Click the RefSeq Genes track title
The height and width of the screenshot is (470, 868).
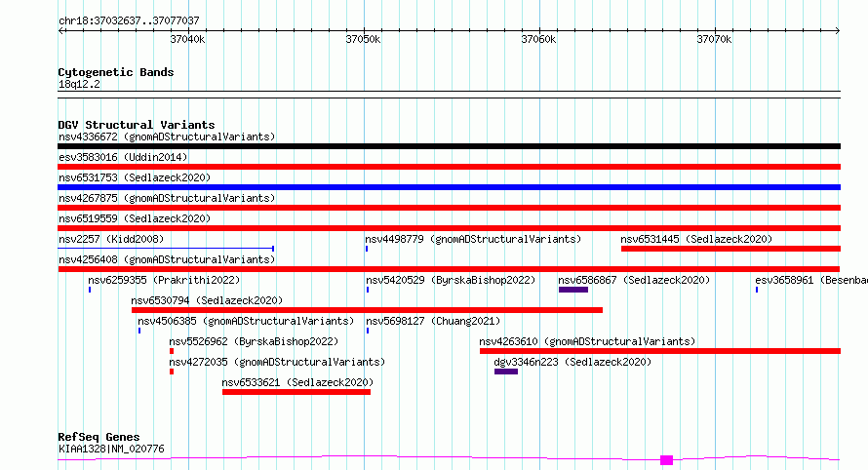[x=99, y=438]
